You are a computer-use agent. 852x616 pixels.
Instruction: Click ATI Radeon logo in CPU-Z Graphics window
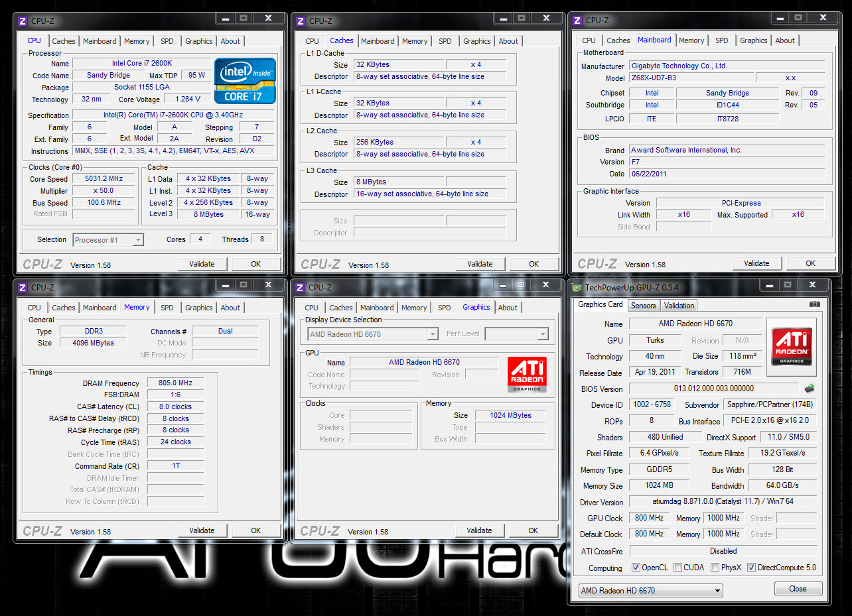[x=527, y=375]
